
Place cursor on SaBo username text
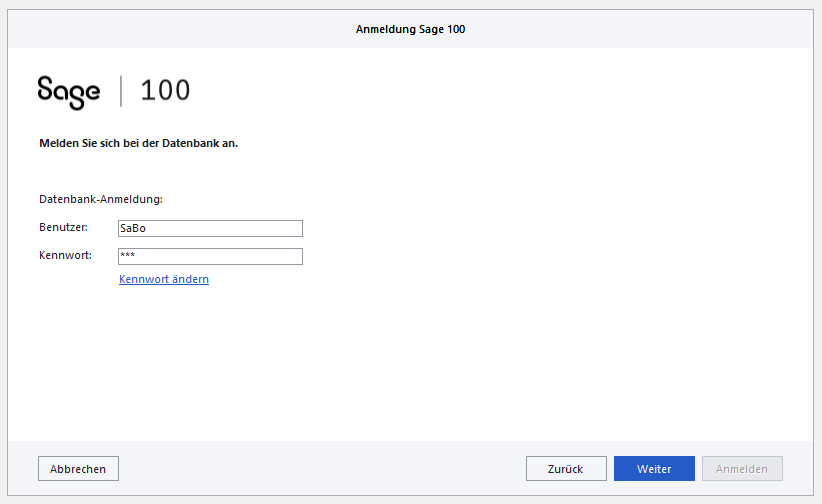click(133, 228)
